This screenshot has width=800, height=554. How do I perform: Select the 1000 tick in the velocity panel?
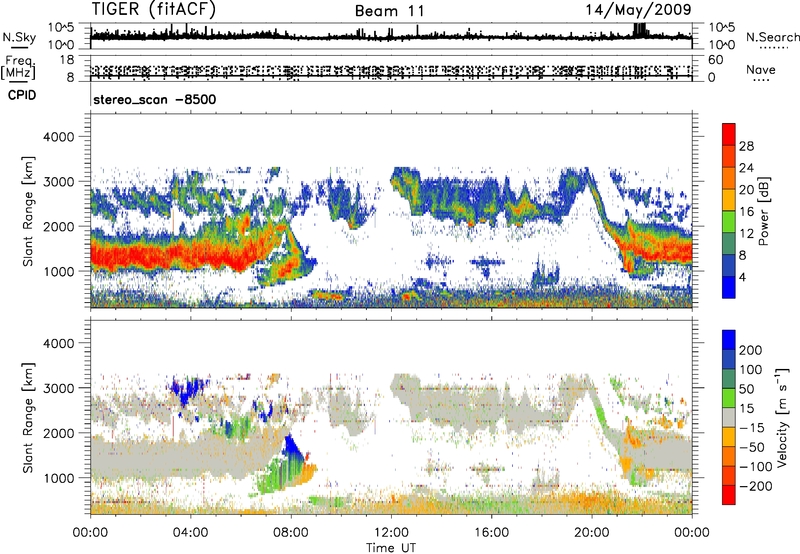pyautogui.click(x=58, y=478)
